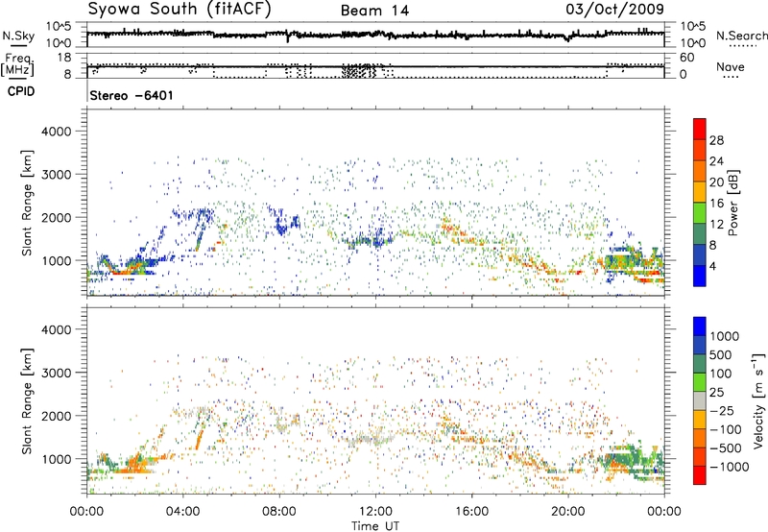Select the "Velocity [m s-1]" color bar title

758,400
